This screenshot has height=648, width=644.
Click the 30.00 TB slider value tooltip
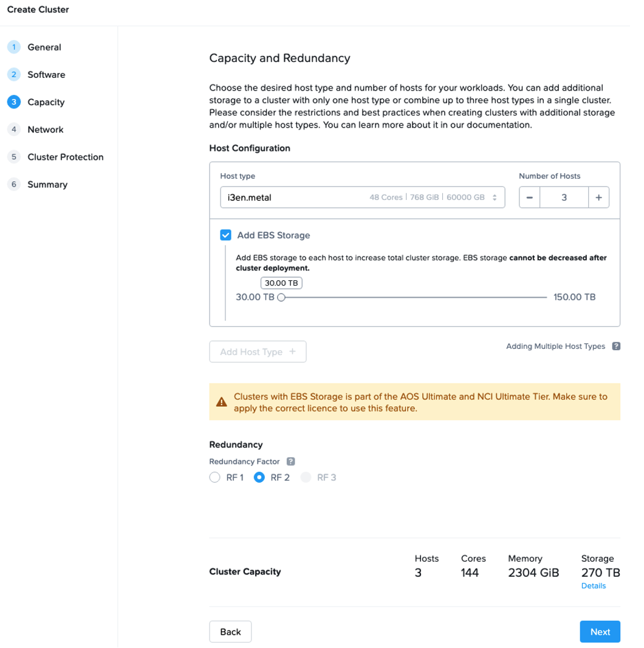pos(281,283)
